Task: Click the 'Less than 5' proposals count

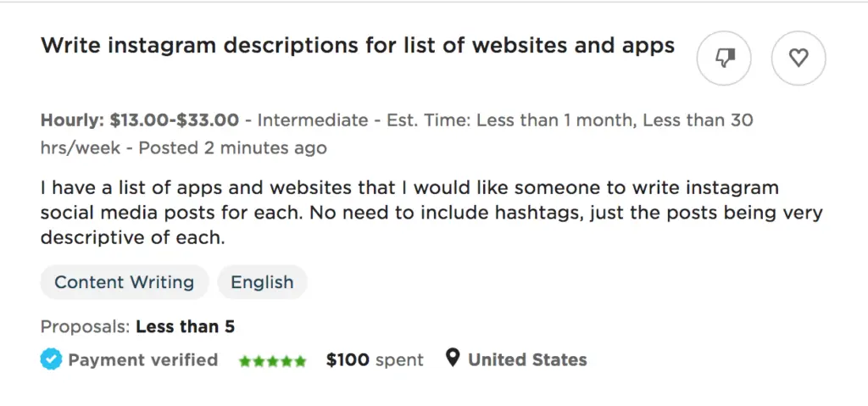Action: tap(185, 326)
